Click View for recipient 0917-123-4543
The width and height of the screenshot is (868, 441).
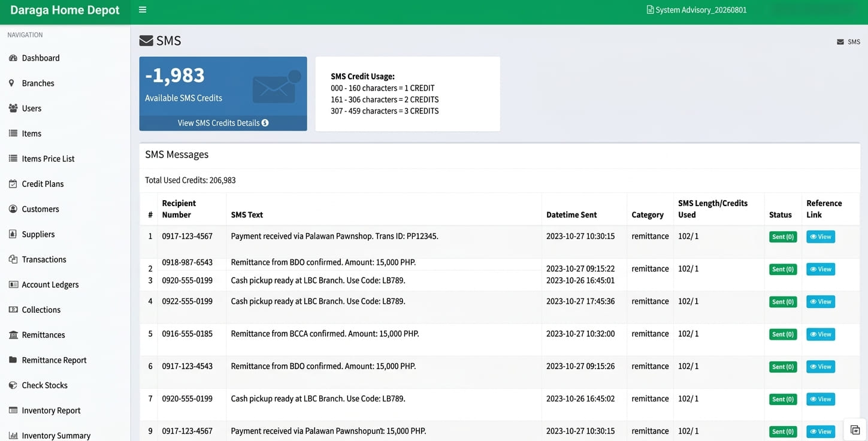(821, 366)
